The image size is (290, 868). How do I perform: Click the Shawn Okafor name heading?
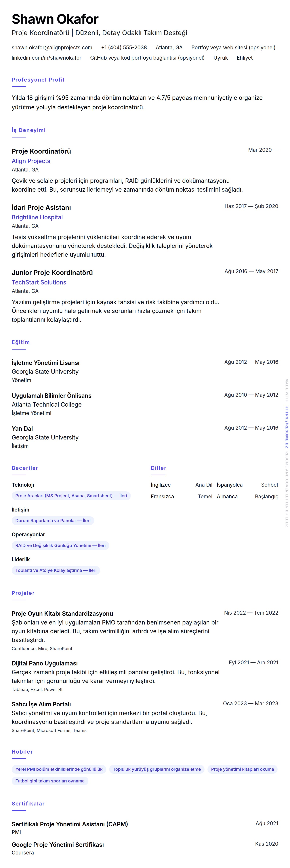(55, 19)
